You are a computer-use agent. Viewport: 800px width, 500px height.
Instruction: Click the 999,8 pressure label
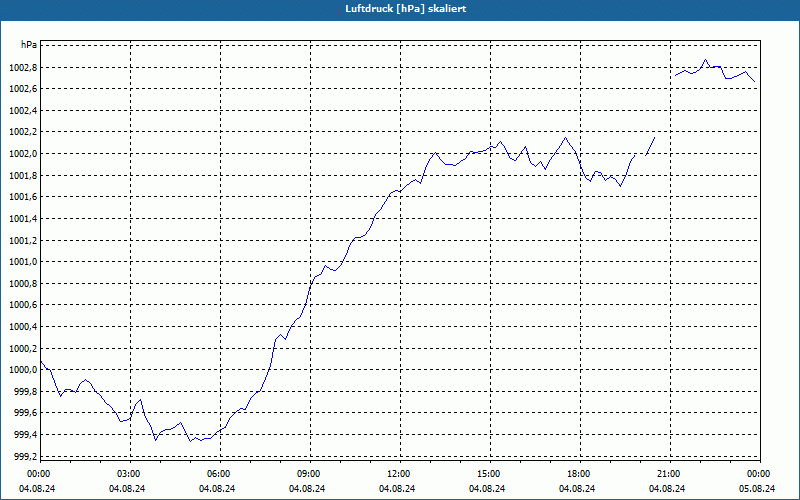[x=25, y=391]
